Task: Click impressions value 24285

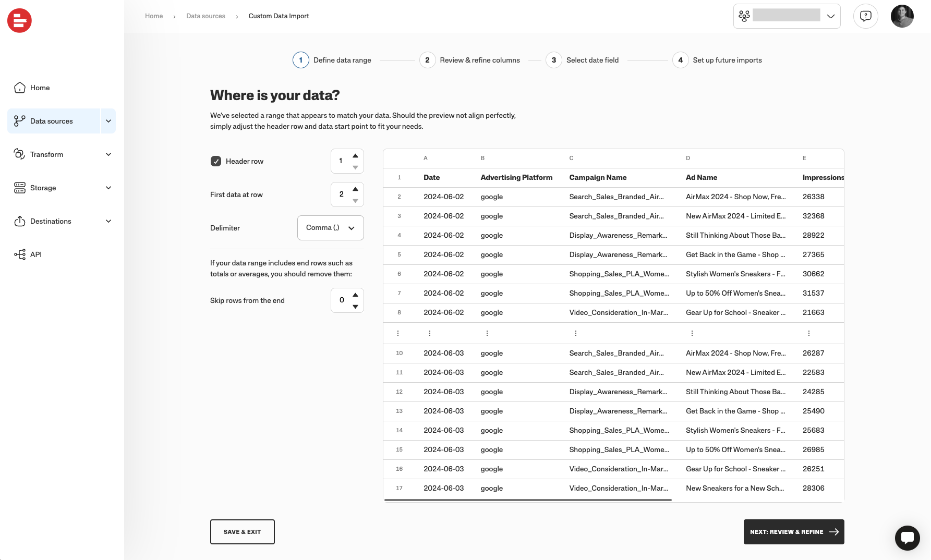Action: [813, 392]
